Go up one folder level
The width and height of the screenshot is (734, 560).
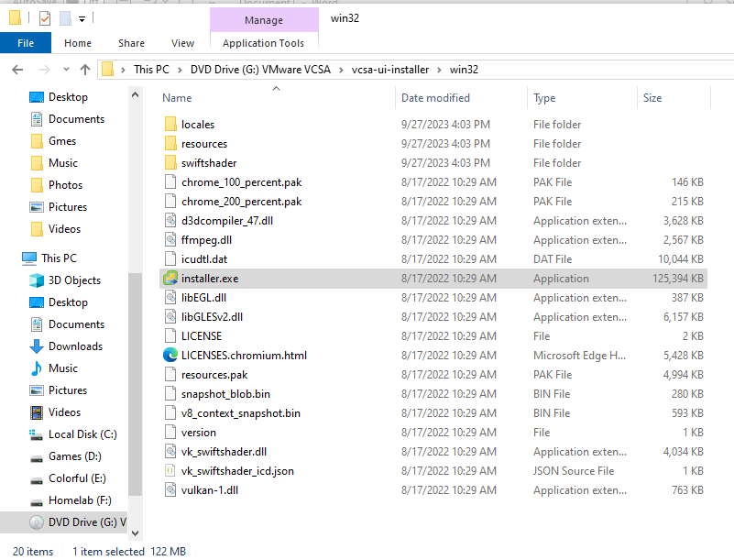pos(84,70)
